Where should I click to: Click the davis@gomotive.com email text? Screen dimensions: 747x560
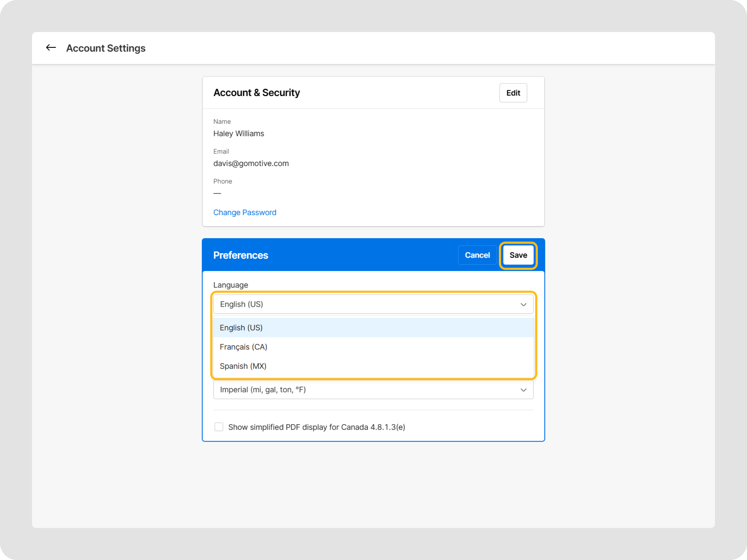(x=251, y=164)
